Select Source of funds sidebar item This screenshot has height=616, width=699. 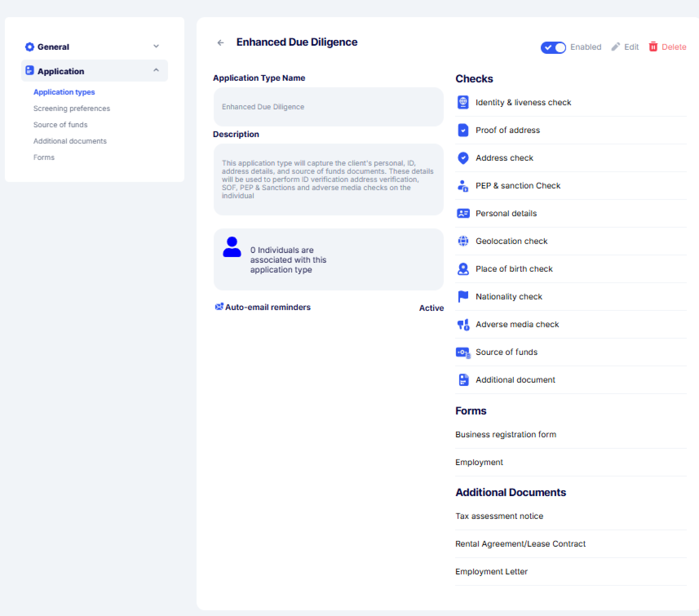pyautogui.click(x=61, y=125)
